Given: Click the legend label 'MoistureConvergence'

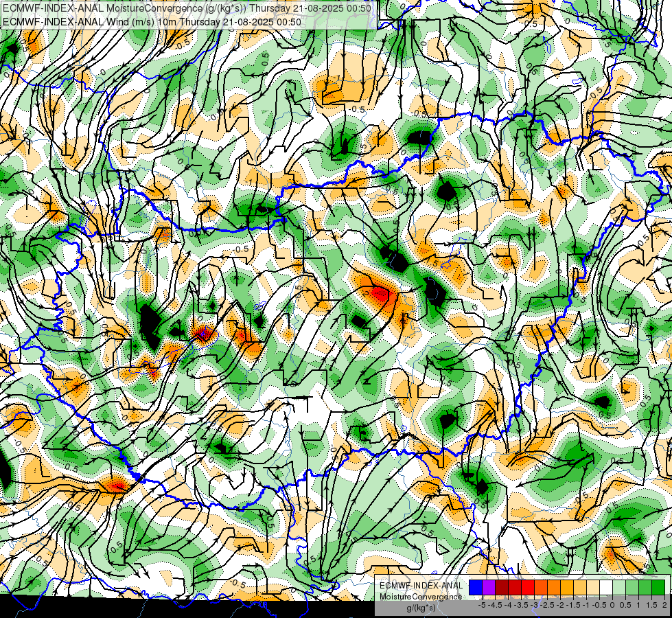Looking at the screenshot, I should 421,597.
